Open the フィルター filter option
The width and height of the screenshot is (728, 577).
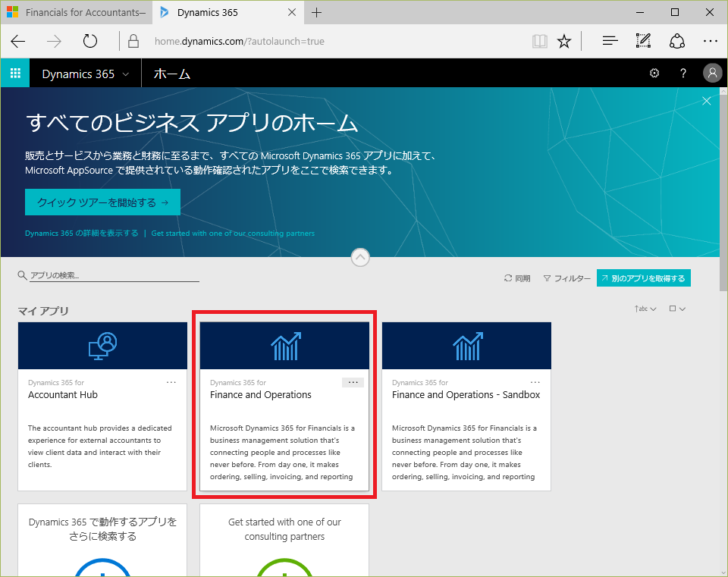click(x=567, y=278)
